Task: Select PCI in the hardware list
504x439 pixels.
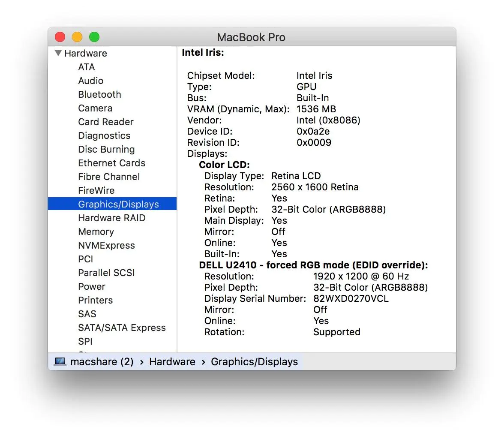Action: tap(86, 259)
